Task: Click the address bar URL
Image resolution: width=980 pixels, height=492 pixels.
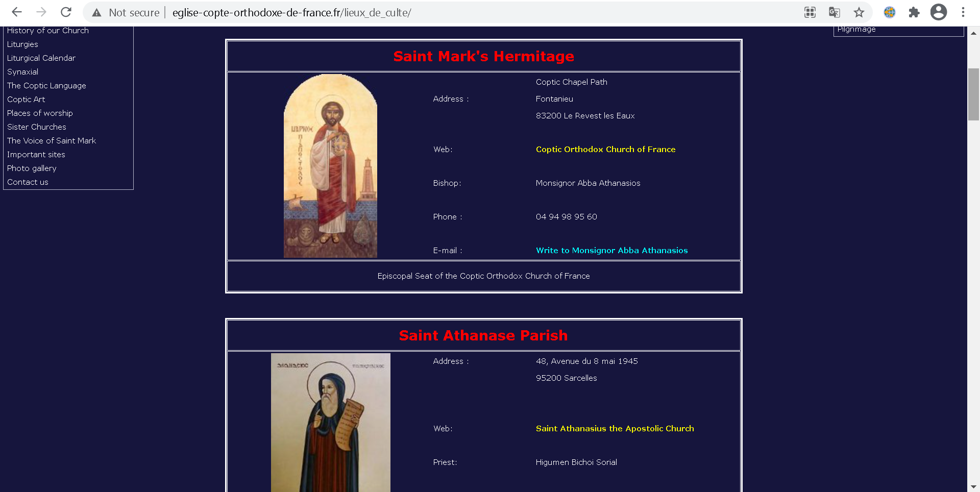Action: tap(291, 12)
